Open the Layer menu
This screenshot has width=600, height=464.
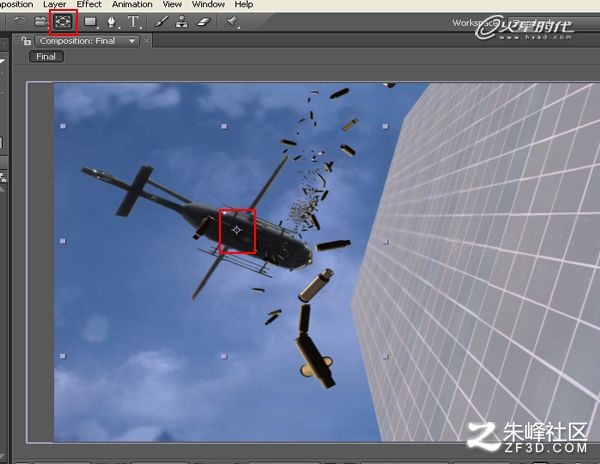point(54,5)
